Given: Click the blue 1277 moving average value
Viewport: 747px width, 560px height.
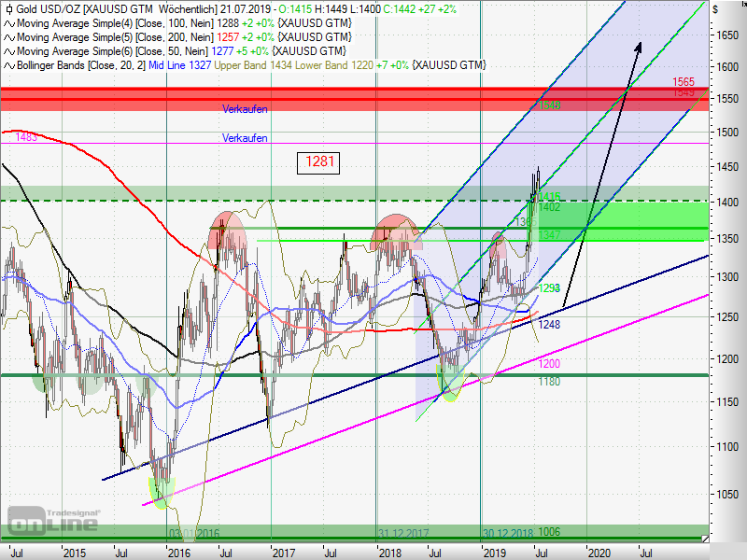Looking at the screenshot, I should [222, 51].
